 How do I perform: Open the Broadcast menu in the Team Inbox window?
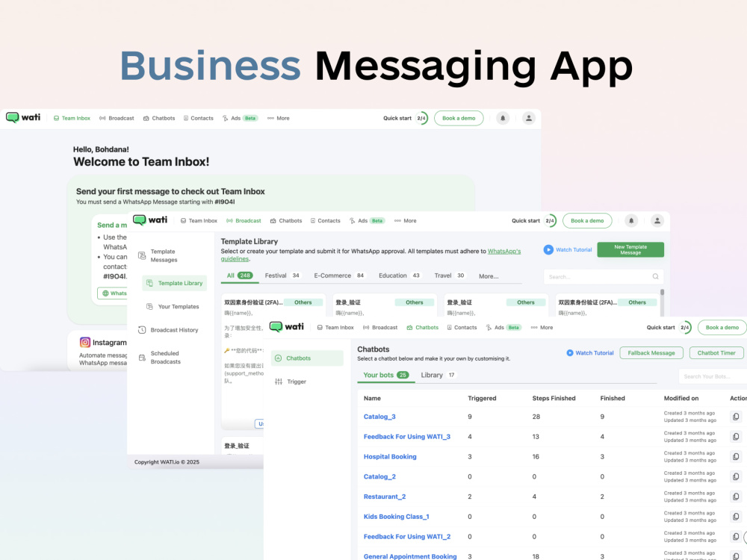117,118
